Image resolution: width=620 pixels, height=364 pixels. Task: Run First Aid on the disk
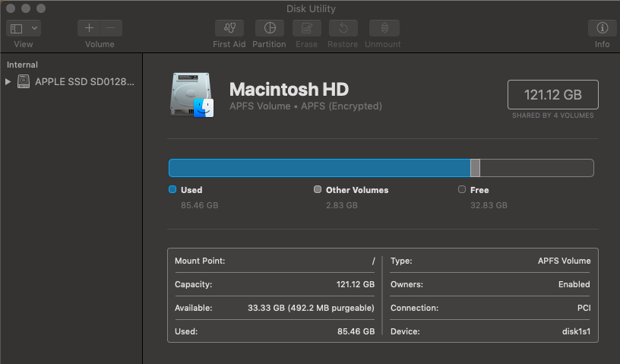[229, 28]
